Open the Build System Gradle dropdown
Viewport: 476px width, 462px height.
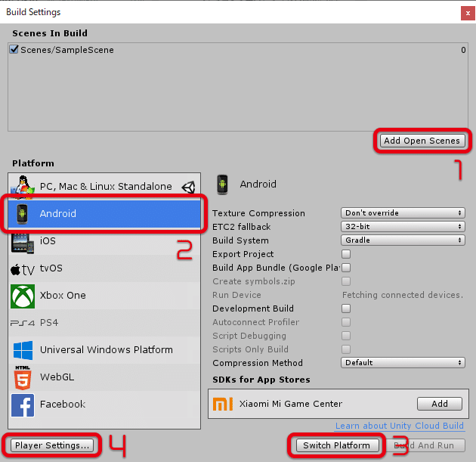click(x=403, y=240)
